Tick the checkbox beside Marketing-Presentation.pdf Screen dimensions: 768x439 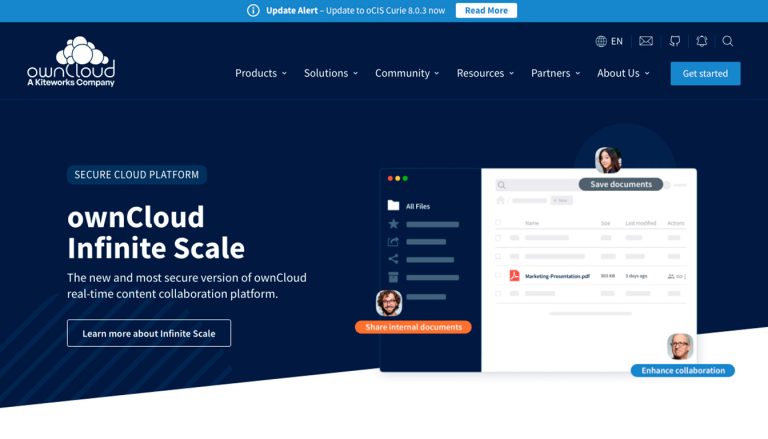[x=498, y=276]
